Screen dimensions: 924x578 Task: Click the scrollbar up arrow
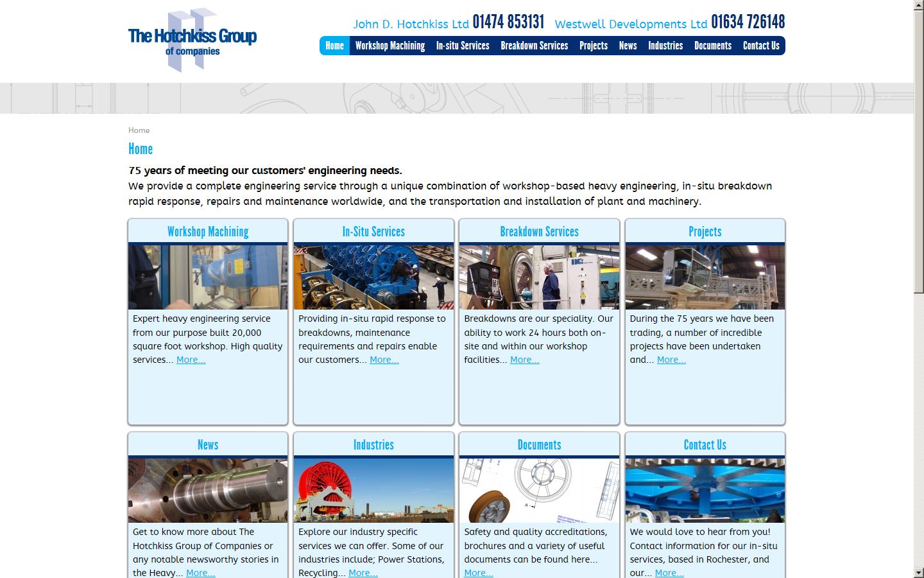tap(919, 5)
